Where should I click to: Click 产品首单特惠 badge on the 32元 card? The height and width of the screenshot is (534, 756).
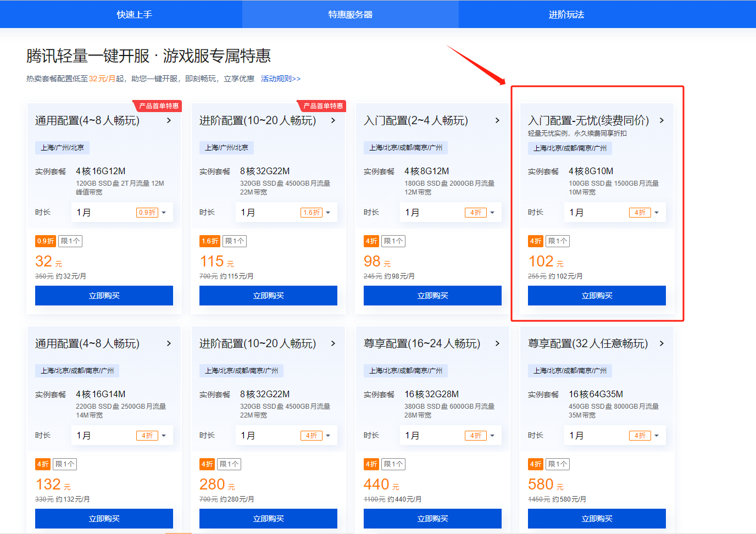158,106
